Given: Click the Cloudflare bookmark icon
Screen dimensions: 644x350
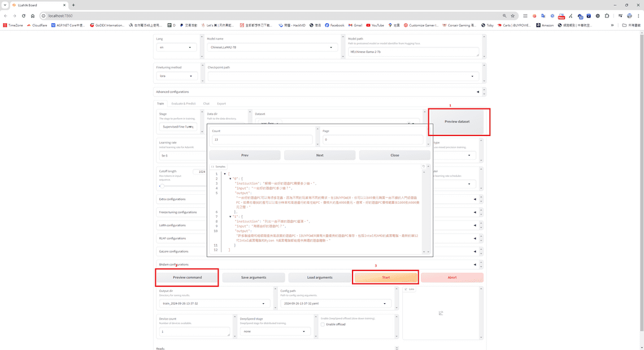Looking at the screenshot, I should click(x=29, y=25).
